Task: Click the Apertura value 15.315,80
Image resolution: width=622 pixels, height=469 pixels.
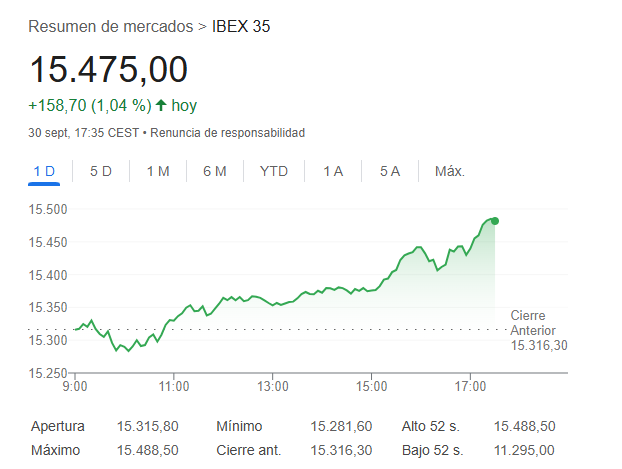Action: (148, 426)
